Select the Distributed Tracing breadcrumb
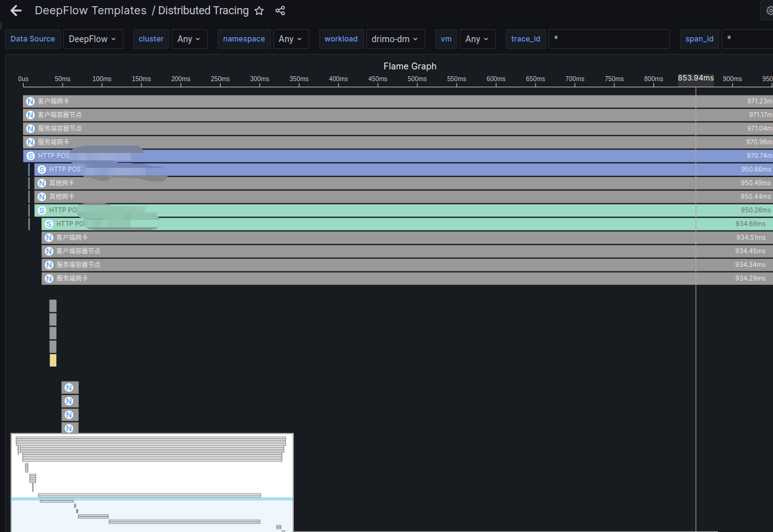The height and width of the screenshot is (532, 773). [203, 11]
